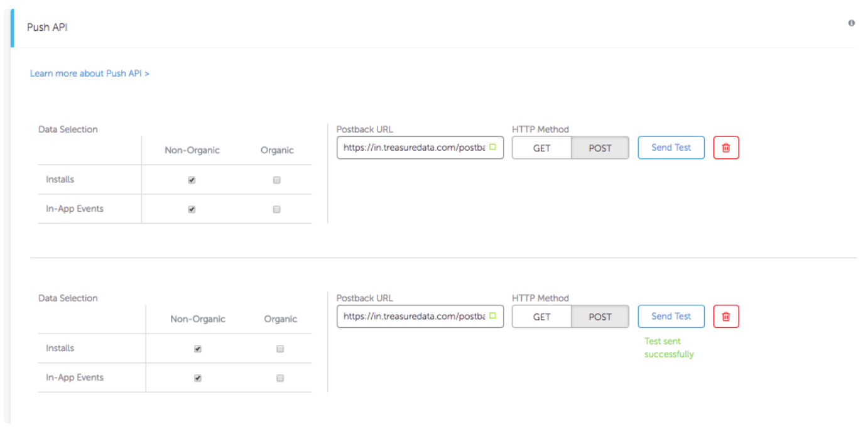Open Learn more about Push API link
This screenshot has height=436, width=868.
point(90,74)
